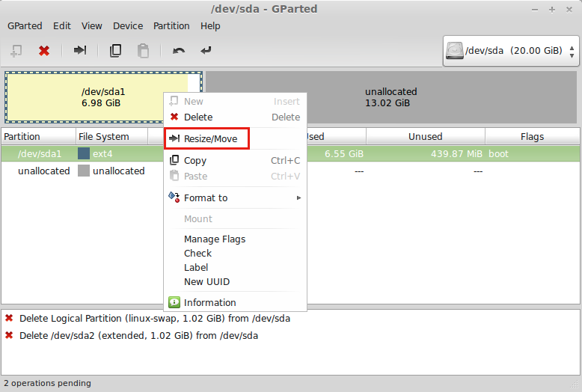Click the Unused column header
Image resolution: width=582 pixels, height=392 pixels.
click(425, 137)
